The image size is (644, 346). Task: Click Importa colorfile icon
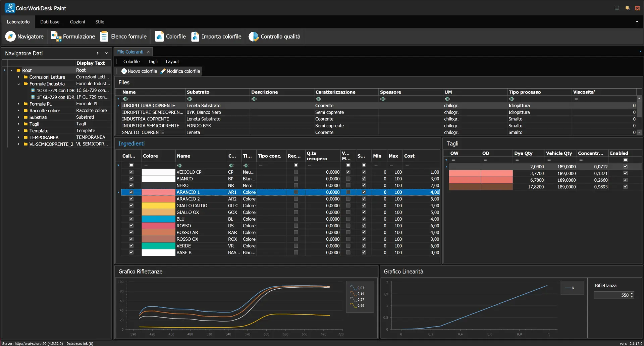195,37
